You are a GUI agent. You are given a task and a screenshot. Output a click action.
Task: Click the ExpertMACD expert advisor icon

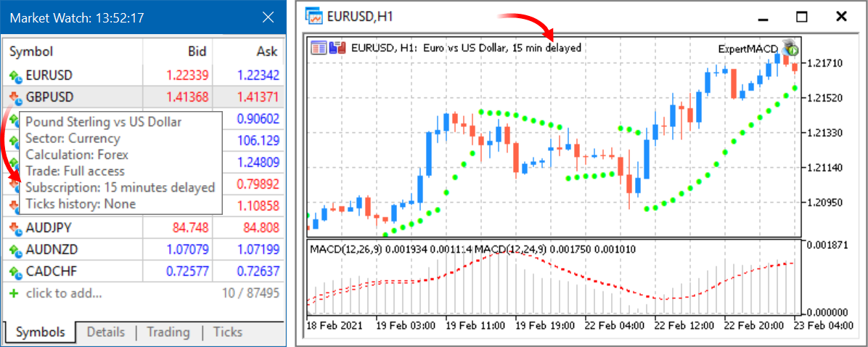[x=790, y=48]
